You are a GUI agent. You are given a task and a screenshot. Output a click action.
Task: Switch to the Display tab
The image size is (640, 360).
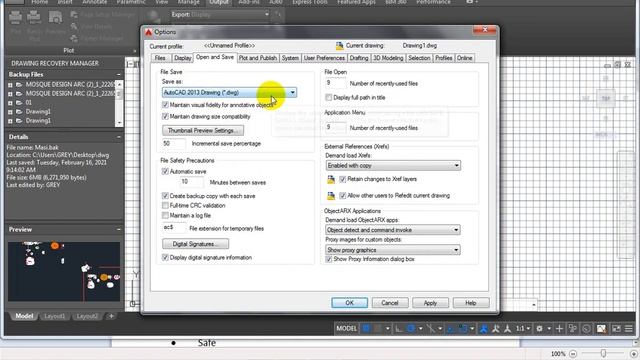[x=182, y=58]
